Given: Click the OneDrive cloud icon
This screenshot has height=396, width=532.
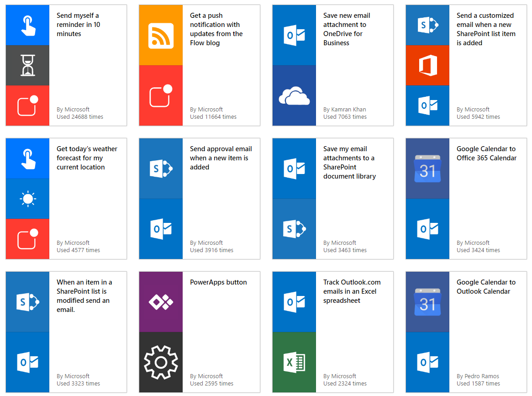Looking at the screenshot, I should click(x=294, y=95).
